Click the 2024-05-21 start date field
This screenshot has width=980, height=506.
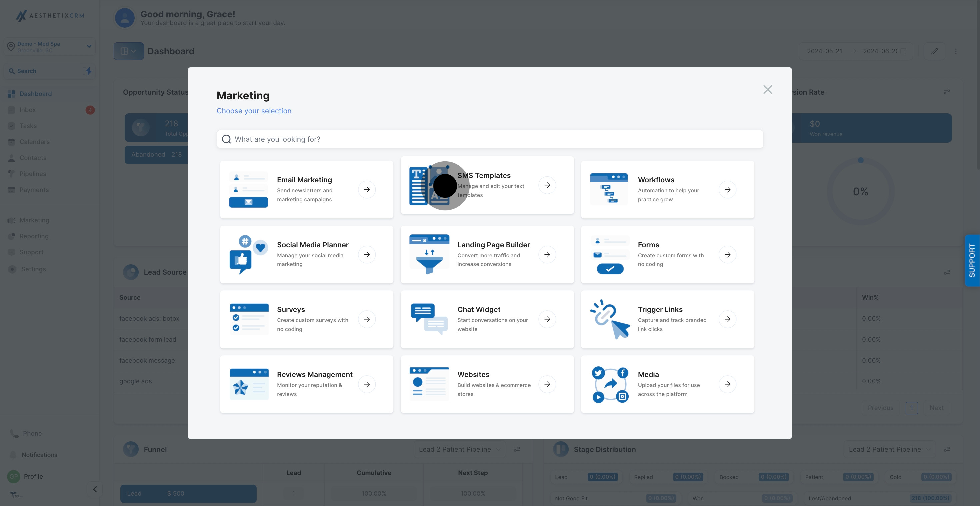click(824, 51)
